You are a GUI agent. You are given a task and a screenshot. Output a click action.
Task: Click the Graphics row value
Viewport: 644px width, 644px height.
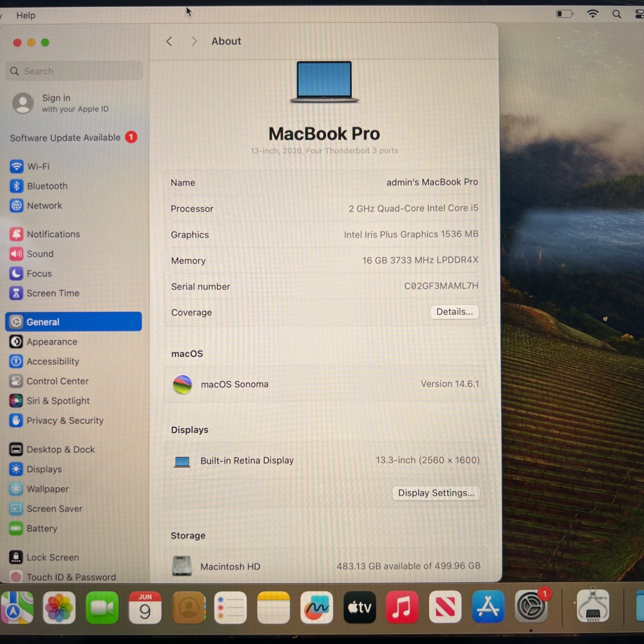tap(411, 234)
